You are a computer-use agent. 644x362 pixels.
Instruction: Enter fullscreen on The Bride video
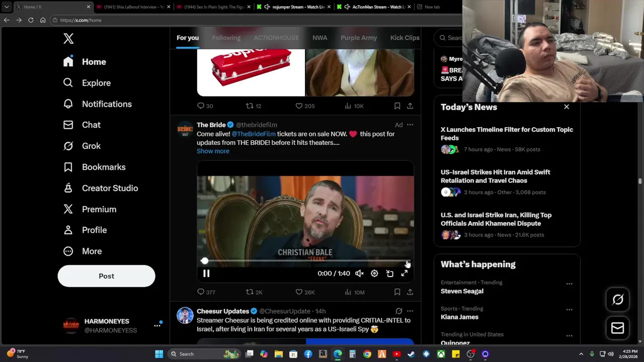coord(405,274)
